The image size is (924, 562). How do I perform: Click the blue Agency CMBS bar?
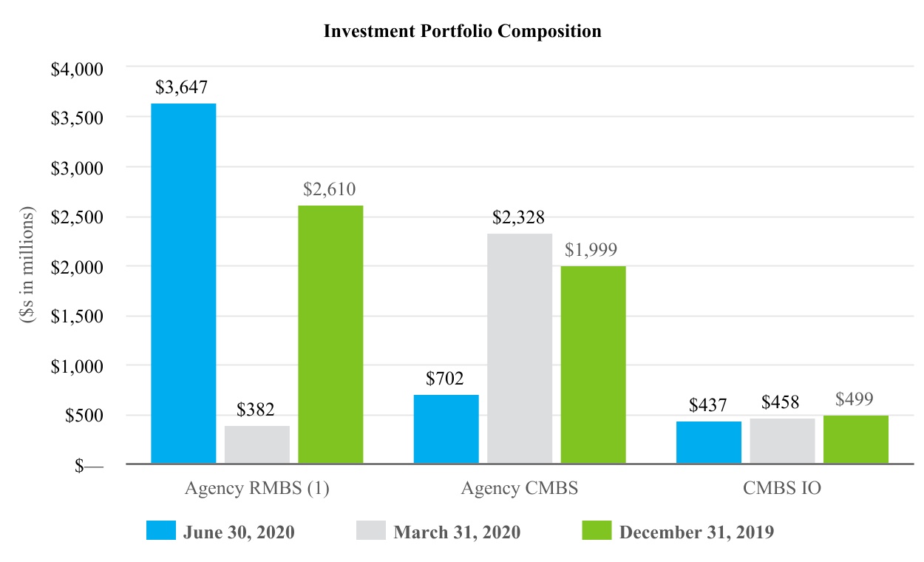446,429
